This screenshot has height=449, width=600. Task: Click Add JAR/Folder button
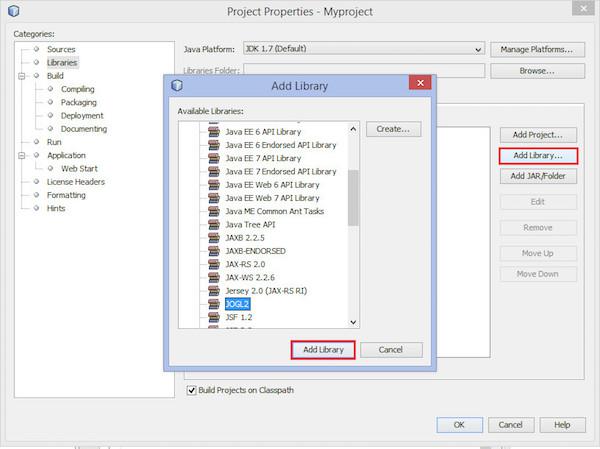coord(538,176)
